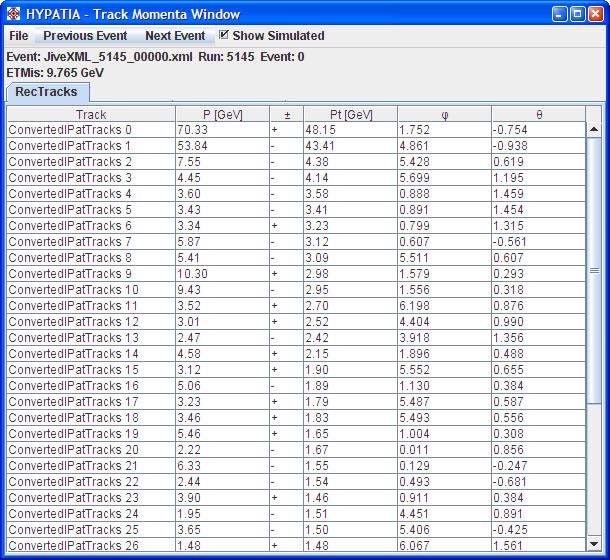Click the P value 70.33
The height and width of the screenshot is (560, 610).
[x=193, y=130]
